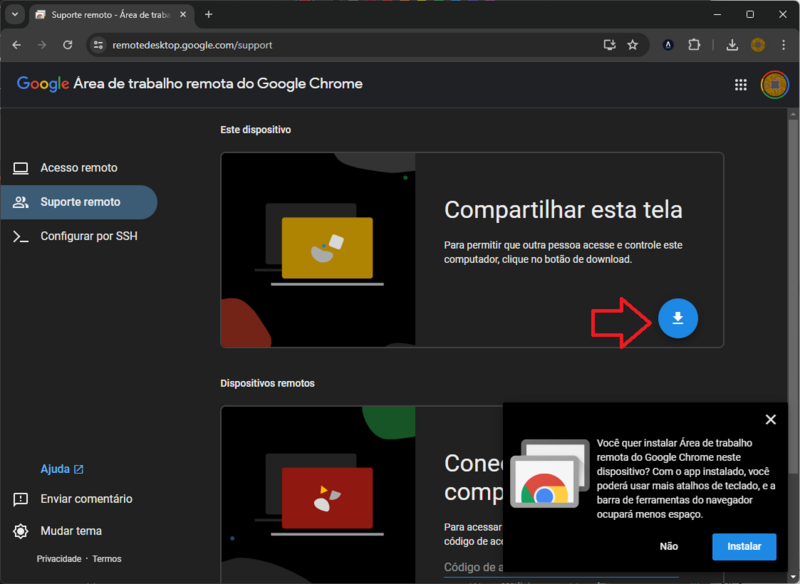Click the Este dispositivo label
Viewport: 800px width, 584px height.
pos(256,130)
